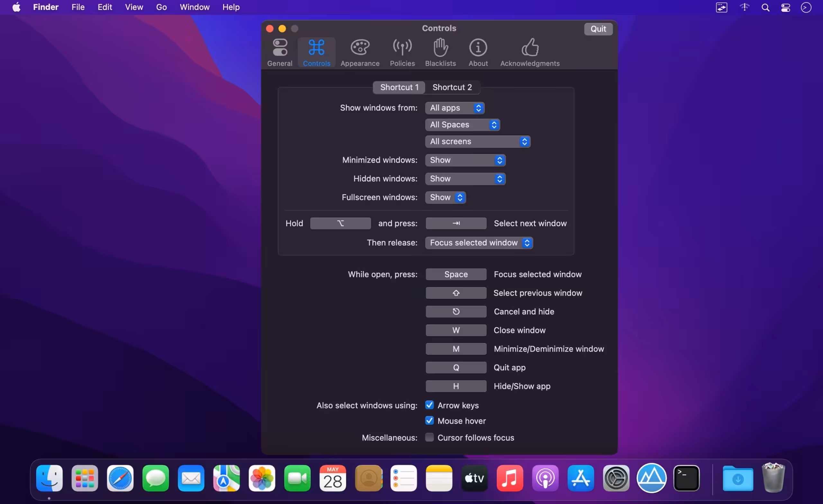
Task: Open the Appearance palette tab
Action: coord(360,52)
